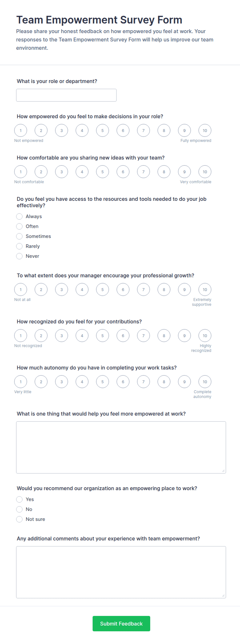Screen dimensions: 240x644
Task: Pick 4 on the sharing ideas scale
Action: click(x=82, y=172)
